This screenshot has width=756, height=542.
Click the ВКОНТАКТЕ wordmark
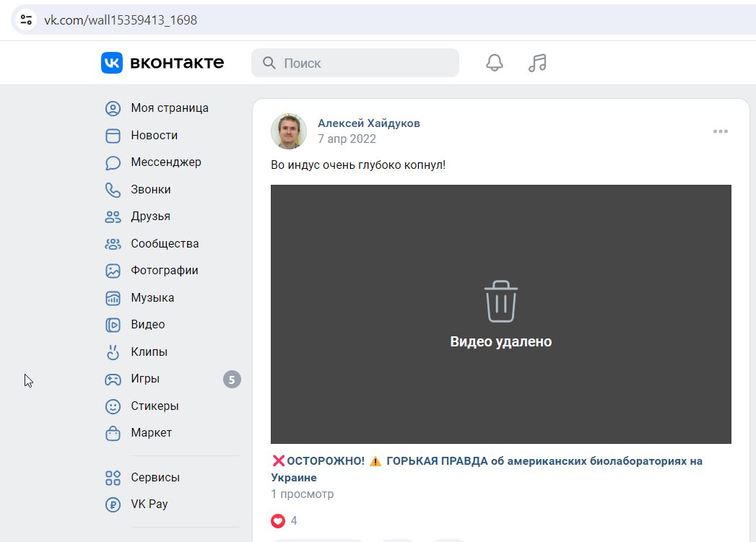point(177,63)
